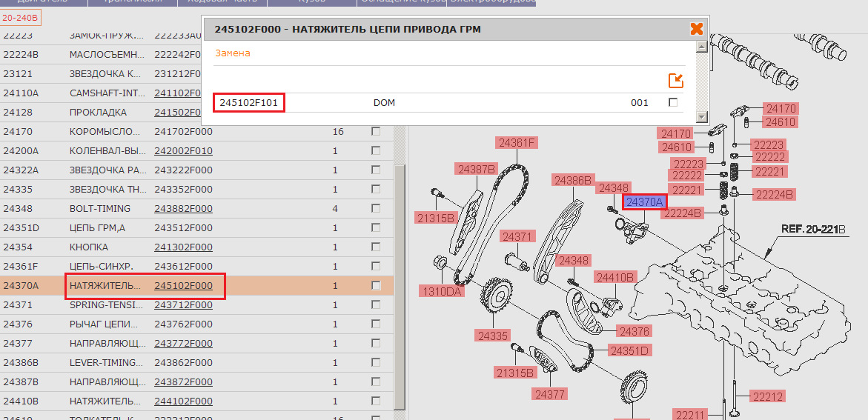
Task: Click the 24335 sprocket label on diagram
Action: pos(493,336)
